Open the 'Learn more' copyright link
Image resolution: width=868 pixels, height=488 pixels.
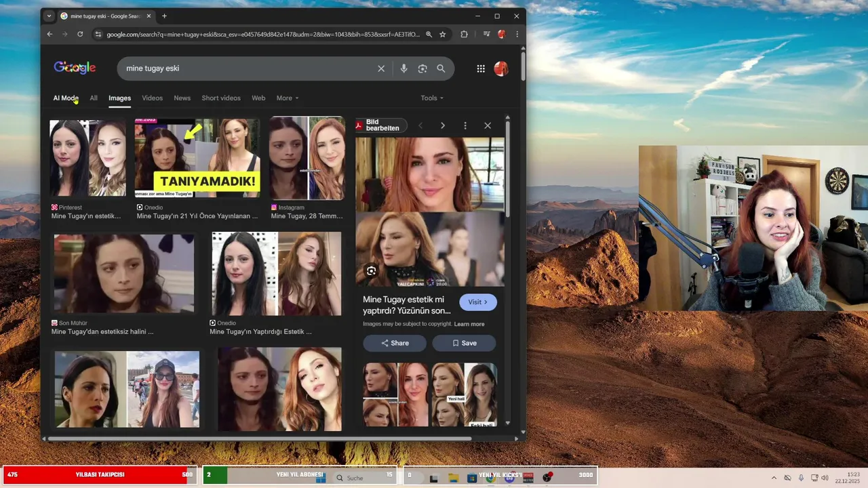click(469, 324)
